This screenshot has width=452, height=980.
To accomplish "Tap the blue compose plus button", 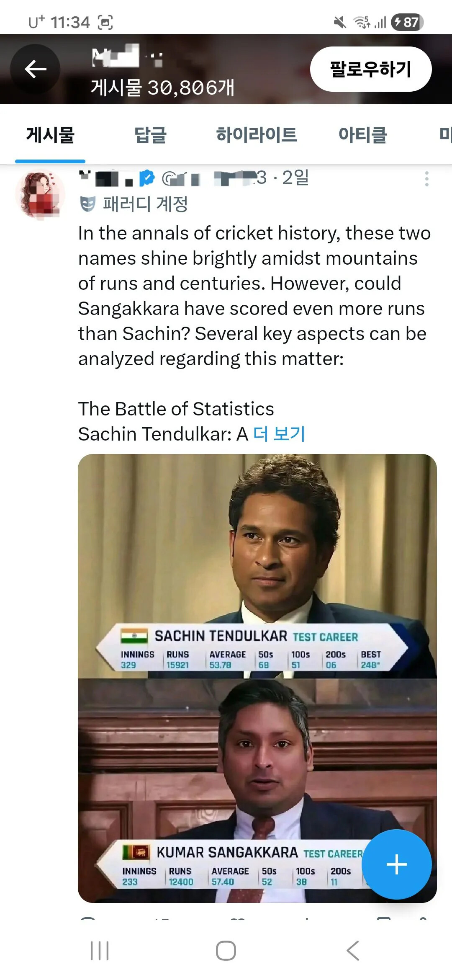I will click(396, 864).
